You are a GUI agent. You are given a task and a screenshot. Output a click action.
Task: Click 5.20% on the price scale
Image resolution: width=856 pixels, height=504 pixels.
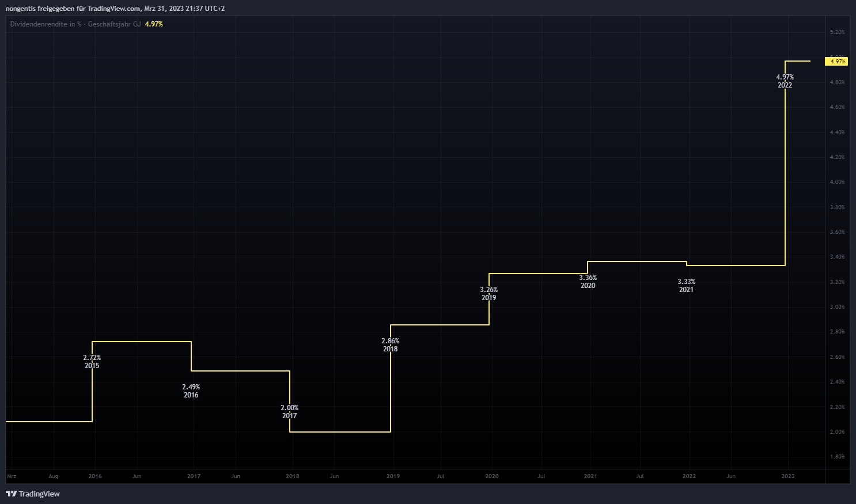pos(837,32)
